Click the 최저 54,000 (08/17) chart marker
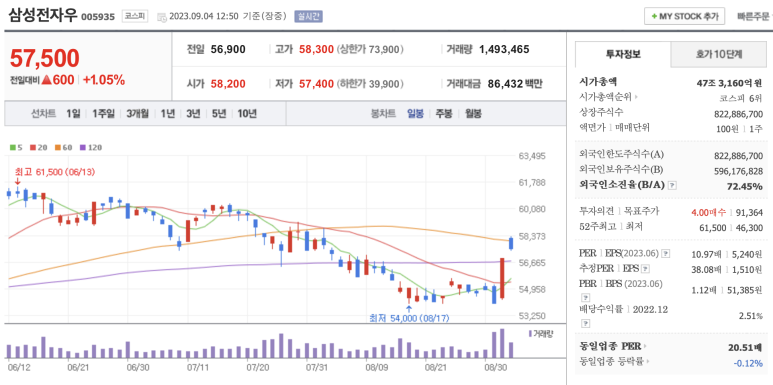Viewport: 773px width, 385px height. (410, 318)
